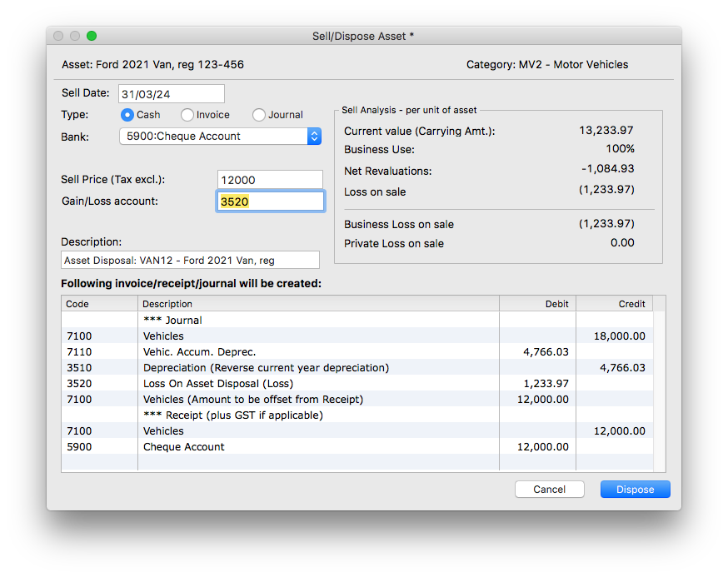Click the Debit column header

coord(537,304)
